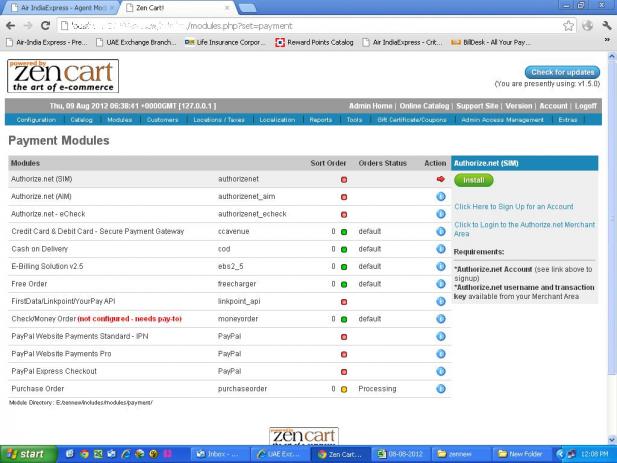Select the Zen Cart taskbar button
This screenshot has width=617, height=463.
pos(341,454)
